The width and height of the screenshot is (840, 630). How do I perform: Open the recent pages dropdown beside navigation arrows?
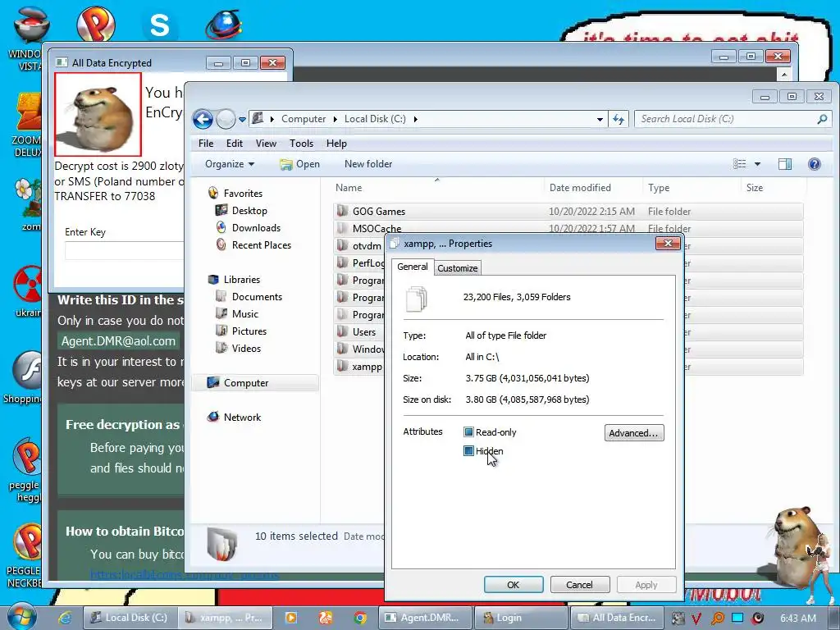click(x=242, y=119)
